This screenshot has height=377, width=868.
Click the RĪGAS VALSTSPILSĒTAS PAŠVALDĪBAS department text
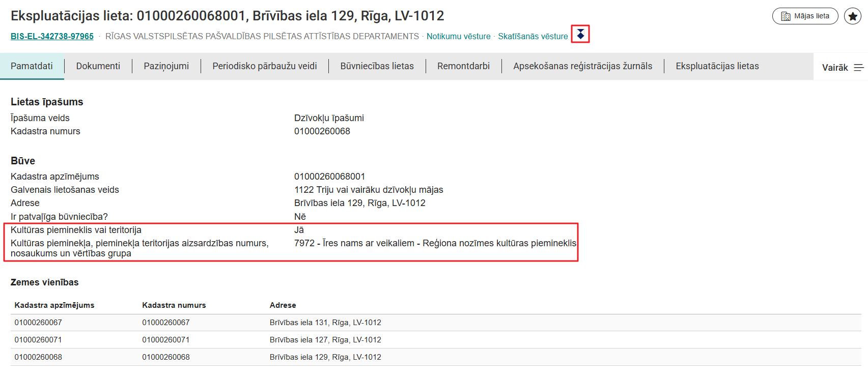point(262,36)
